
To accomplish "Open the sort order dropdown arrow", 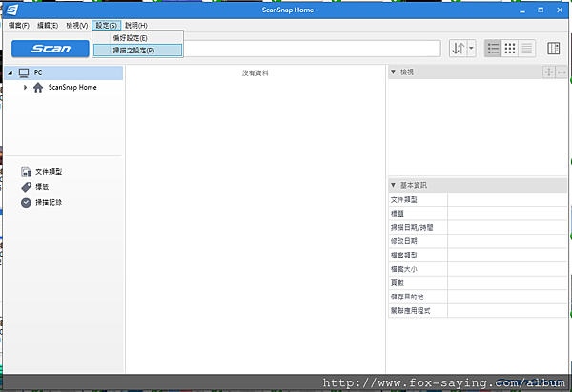I will coord(471,49).
